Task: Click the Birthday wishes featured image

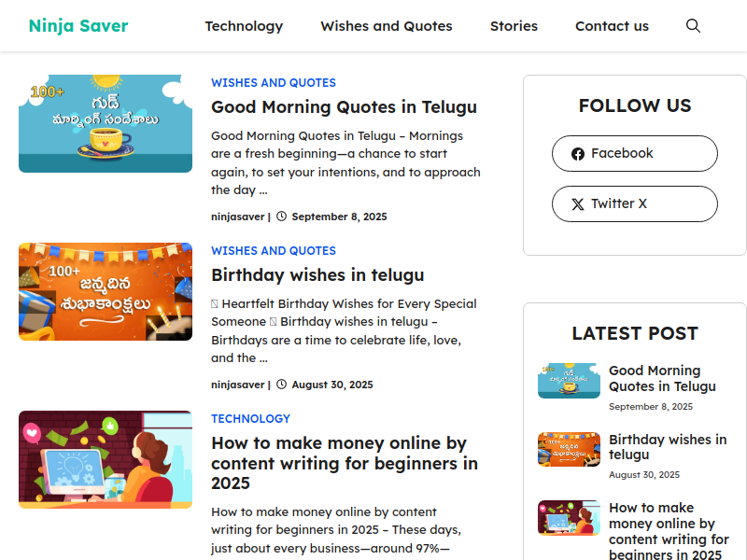Action: pyautogui.click(x=106, y=291)
